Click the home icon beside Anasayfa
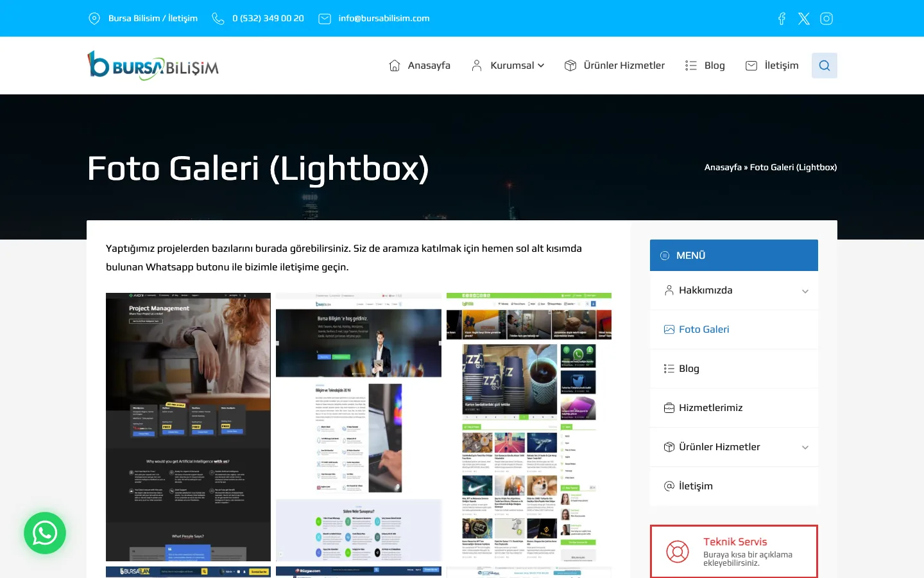This screenshot has height=578, width=924. [x=395, y=66]
